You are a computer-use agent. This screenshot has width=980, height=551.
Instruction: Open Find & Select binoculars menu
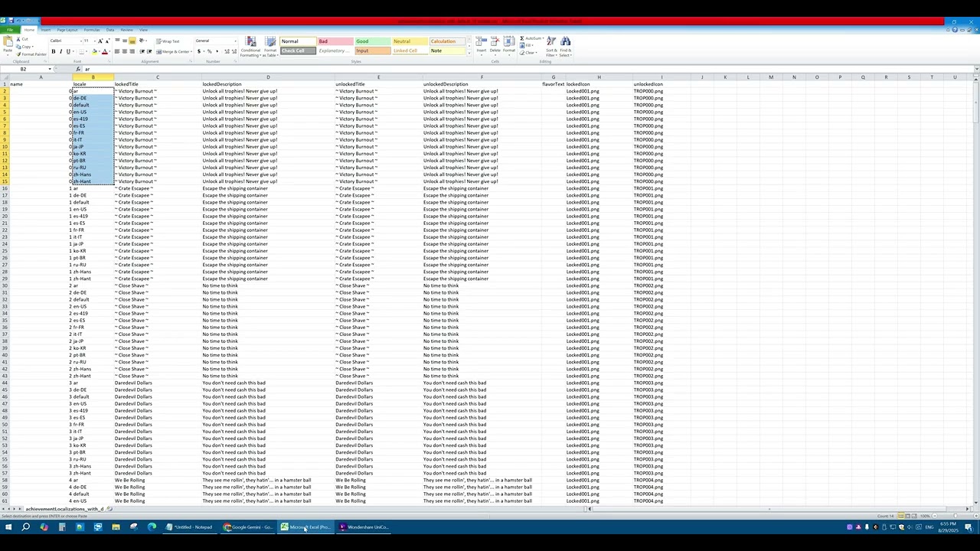pyautogui.click(x=565, y=47)
